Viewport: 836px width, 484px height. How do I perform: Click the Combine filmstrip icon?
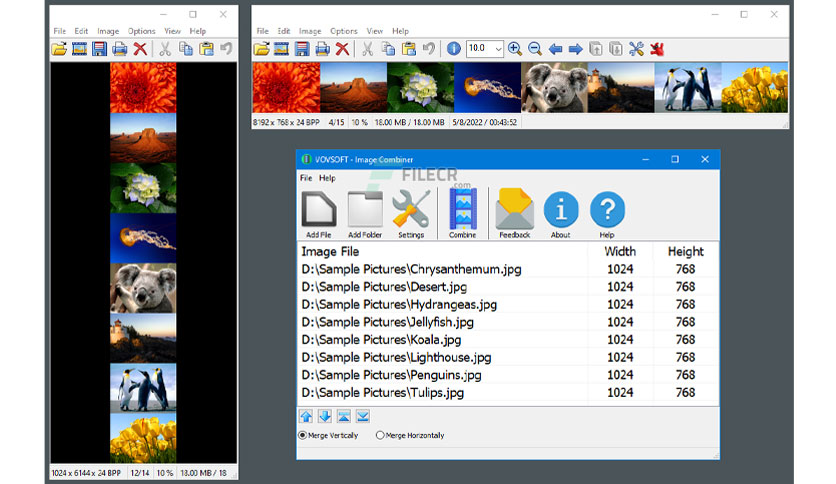point(462,208)
